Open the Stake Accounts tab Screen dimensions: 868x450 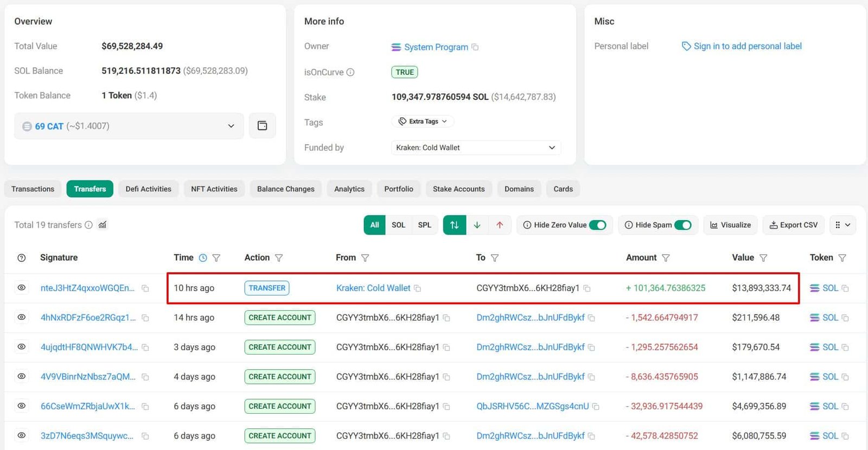coord(459,189)
